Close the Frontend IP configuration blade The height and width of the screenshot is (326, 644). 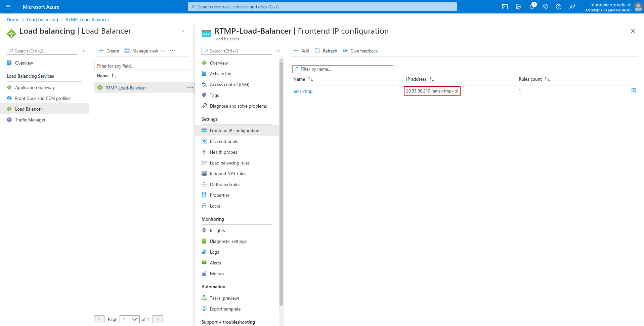pyautogui.click(x=633, y=31)
